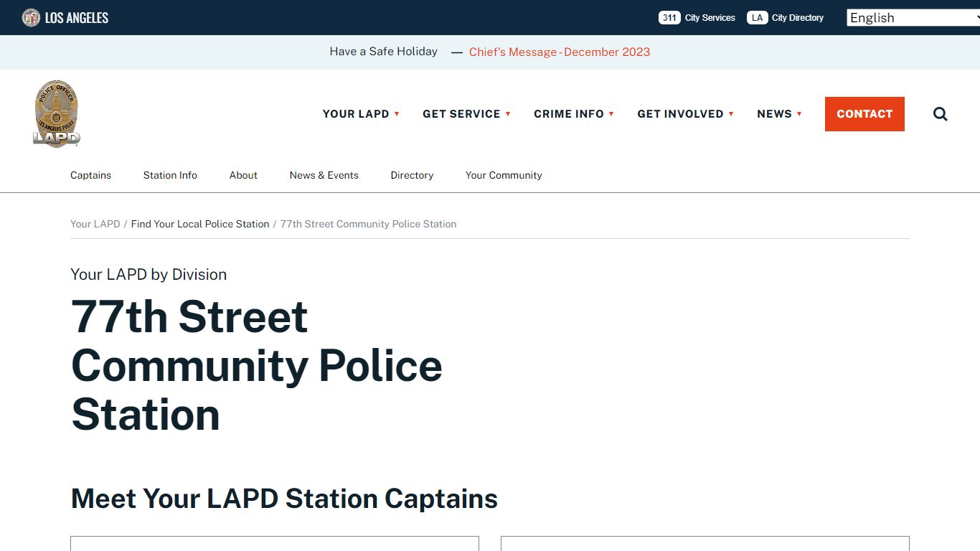Go to the Captains section tab
Viewport: 980px width, 551px height.
(x=90, y=175)
